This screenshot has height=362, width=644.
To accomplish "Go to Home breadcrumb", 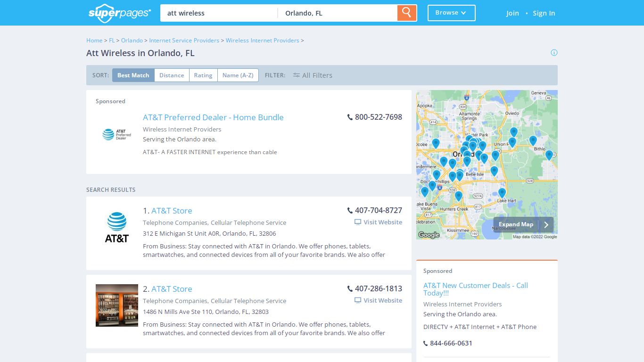I will coord(94,41).
